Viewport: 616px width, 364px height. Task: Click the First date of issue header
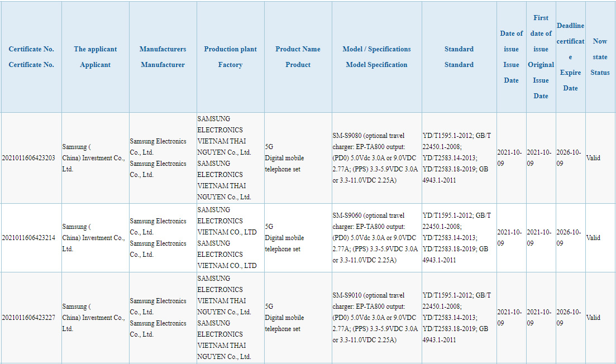[x=541, y=57]
